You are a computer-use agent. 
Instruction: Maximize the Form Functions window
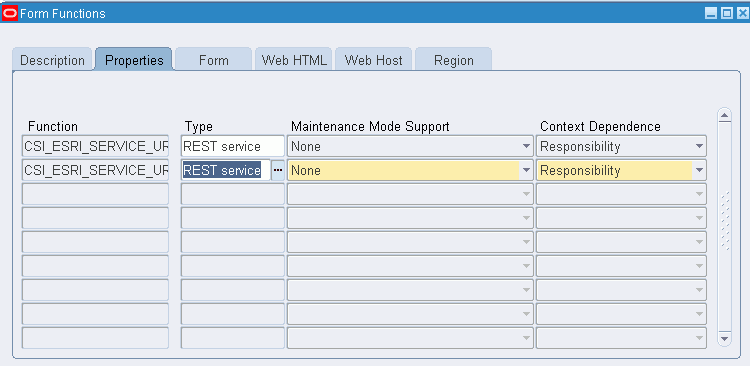pos(727,14)
